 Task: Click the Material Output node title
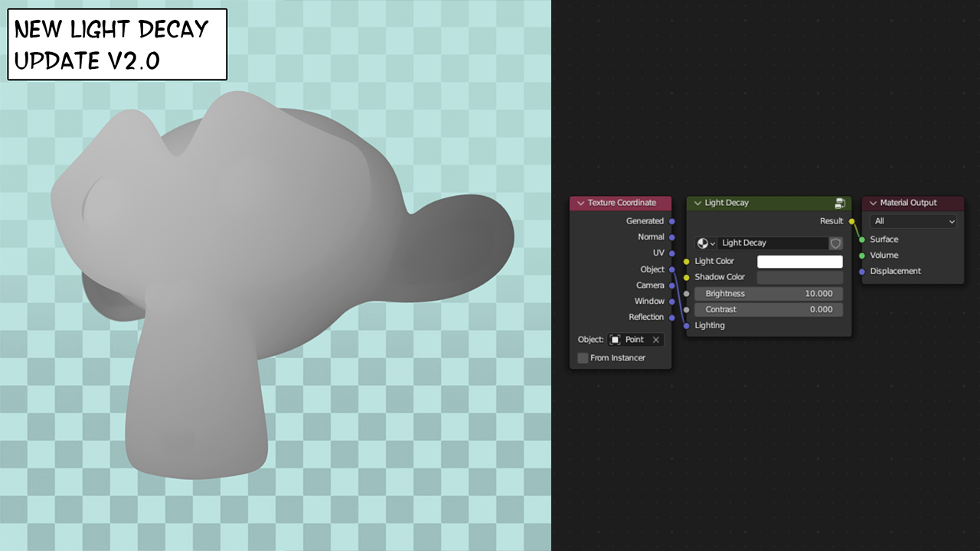pos(909,203)
